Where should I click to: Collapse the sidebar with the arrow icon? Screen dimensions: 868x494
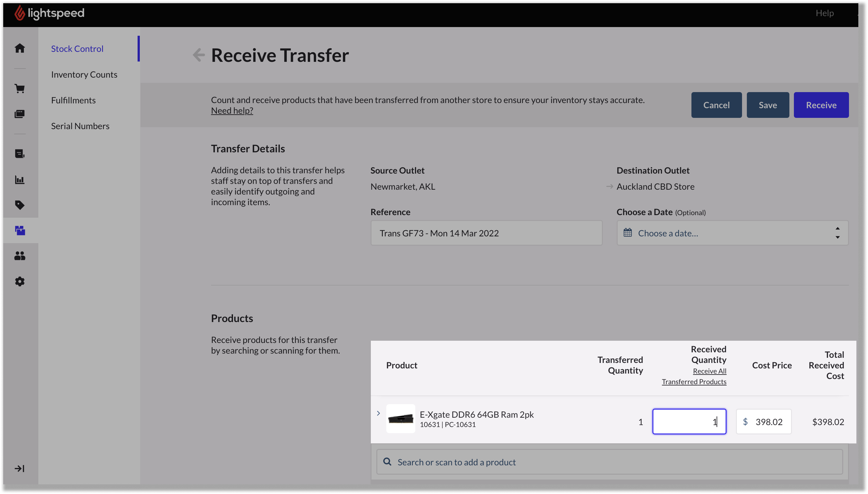[x=20, y=468]
